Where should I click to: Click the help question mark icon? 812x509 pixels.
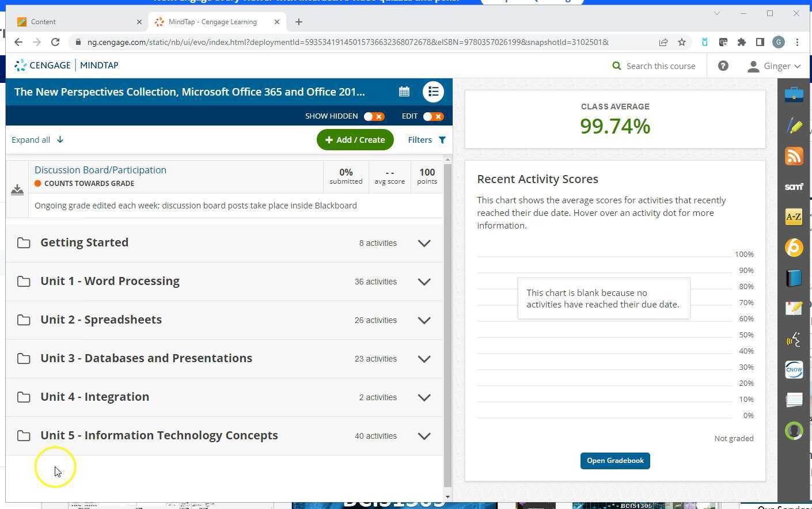[x=723, y=66]
